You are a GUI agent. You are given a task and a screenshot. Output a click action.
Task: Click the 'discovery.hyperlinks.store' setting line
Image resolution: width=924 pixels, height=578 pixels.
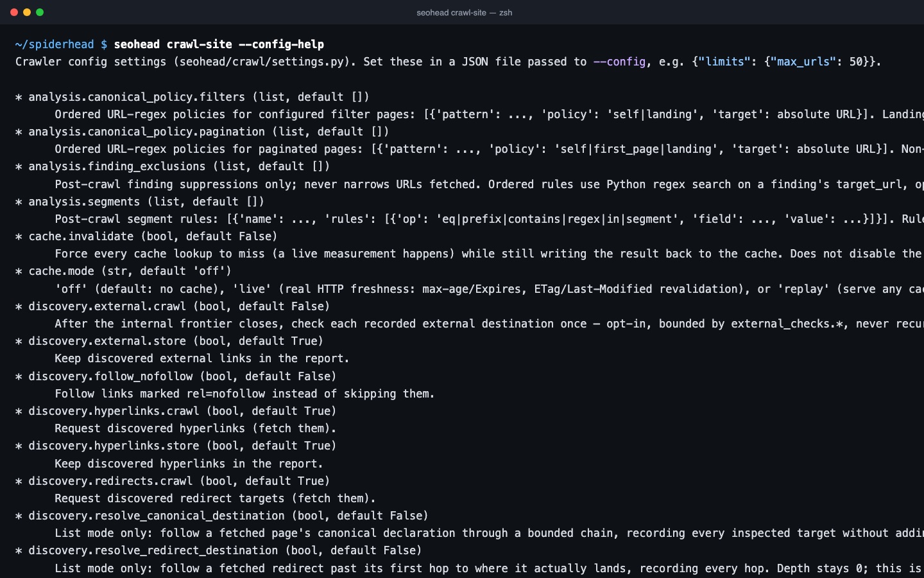[x=176, y=446]
